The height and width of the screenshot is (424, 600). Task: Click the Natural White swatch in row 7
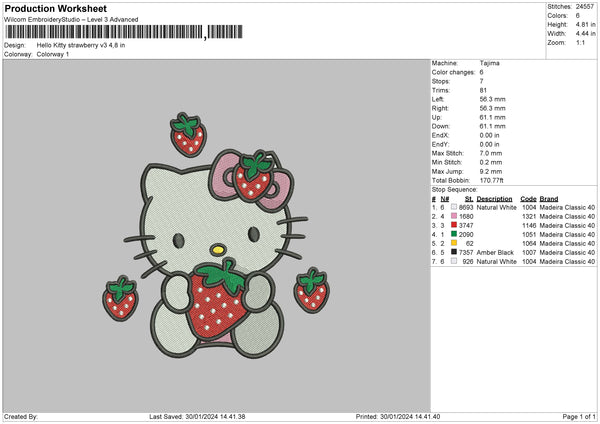(x=454, y=261)
